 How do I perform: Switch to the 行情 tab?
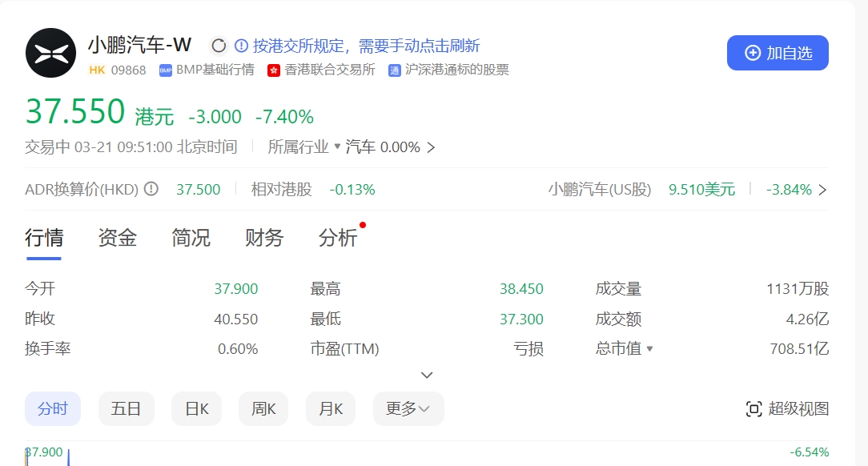(44, 238)
